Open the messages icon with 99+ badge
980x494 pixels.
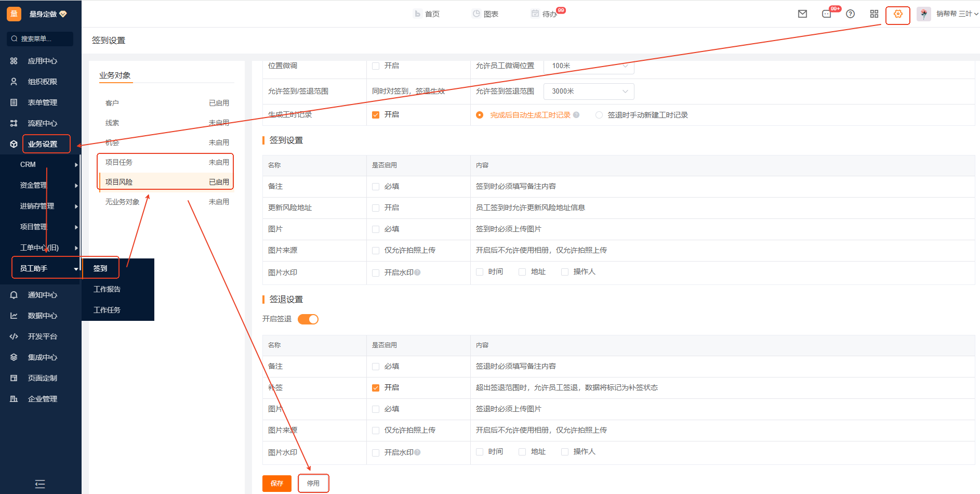coord(827,14)
